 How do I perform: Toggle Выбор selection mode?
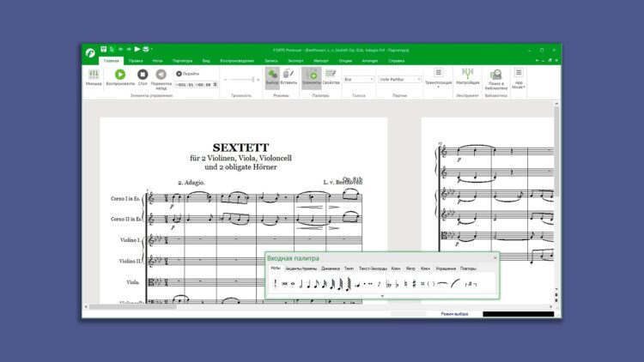click(x=271, y=76)
